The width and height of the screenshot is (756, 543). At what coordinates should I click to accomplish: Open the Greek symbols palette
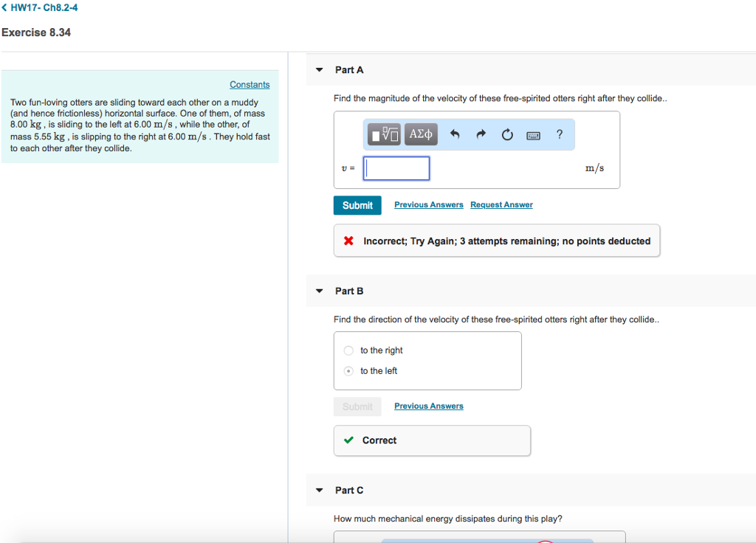(421, 134)
